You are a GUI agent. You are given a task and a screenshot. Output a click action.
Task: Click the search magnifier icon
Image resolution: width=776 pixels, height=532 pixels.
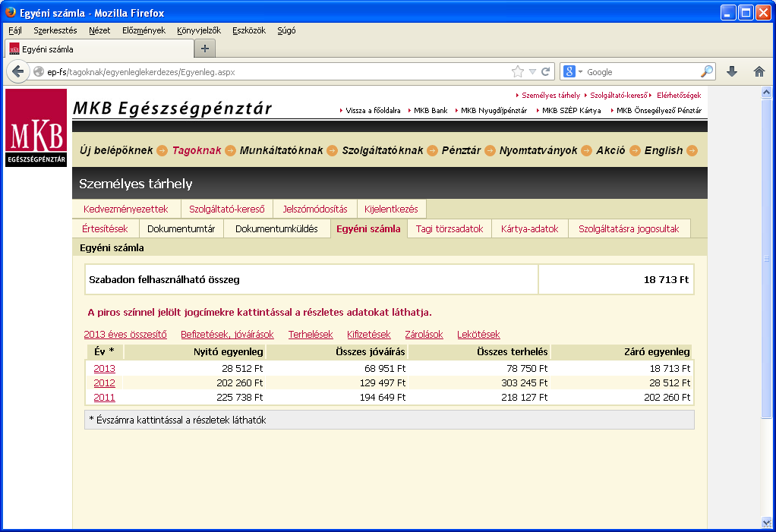[707, 71]
